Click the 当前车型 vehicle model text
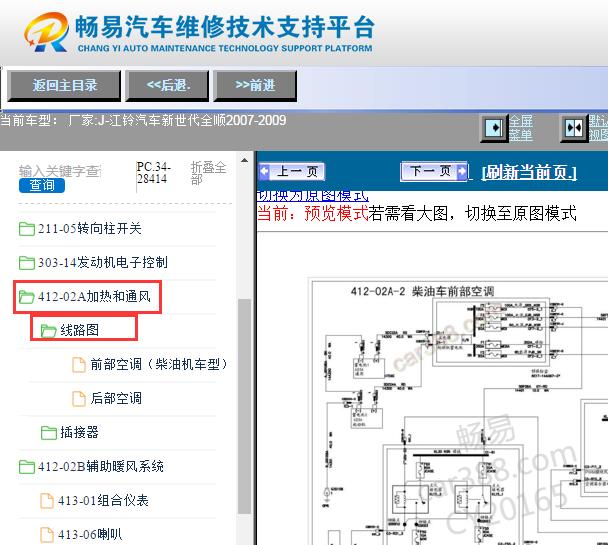Viewport: 608px width, 545px height. click(x=143, y=121)
